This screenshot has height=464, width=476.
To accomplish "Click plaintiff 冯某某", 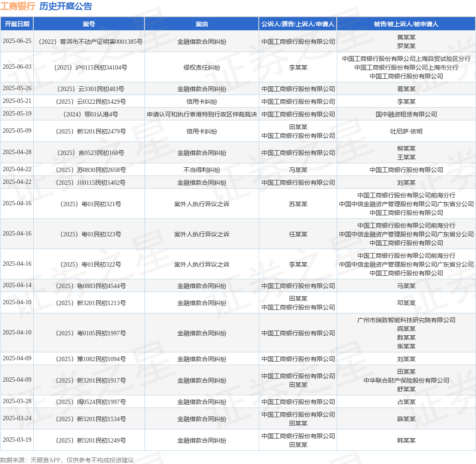I will [x=298, y=170].
